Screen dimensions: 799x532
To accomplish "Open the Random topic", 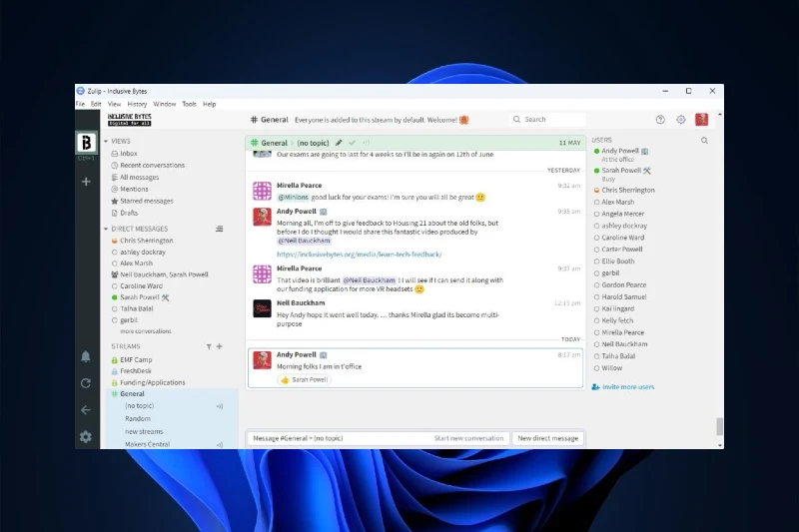I will 138,419.
